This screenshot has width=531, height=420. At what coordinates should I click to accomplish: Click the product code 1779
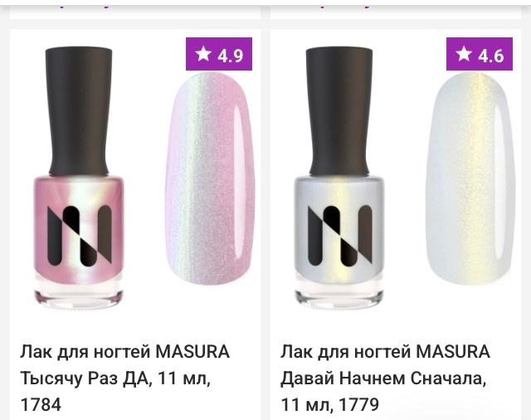point(359,404)
